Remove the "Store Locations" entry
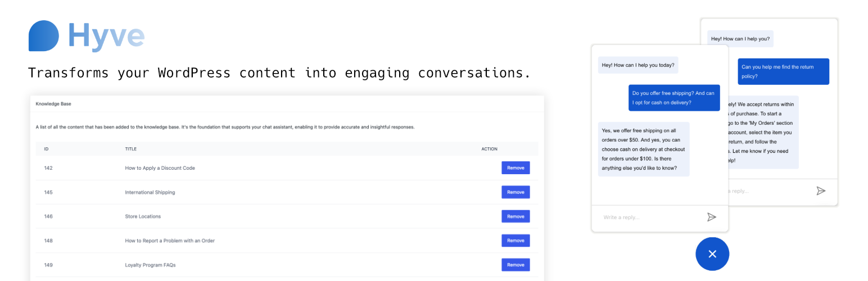The width and height of the screenshot is (868, 281). coord(515,216)
